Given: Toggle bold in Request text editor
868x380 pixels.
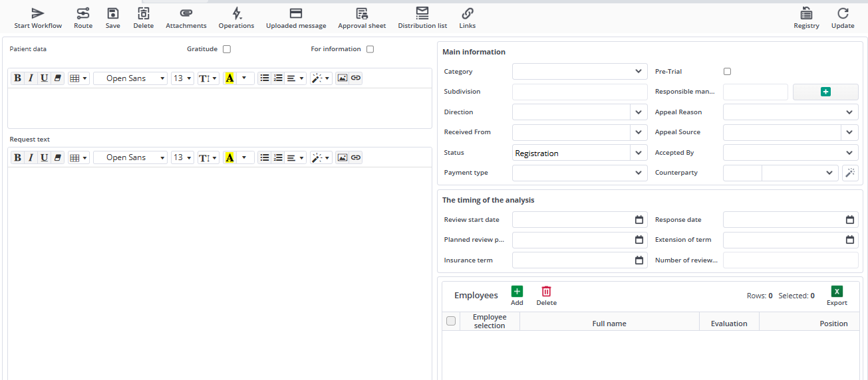Looking at the screenshot, I should tap(18, 157).
